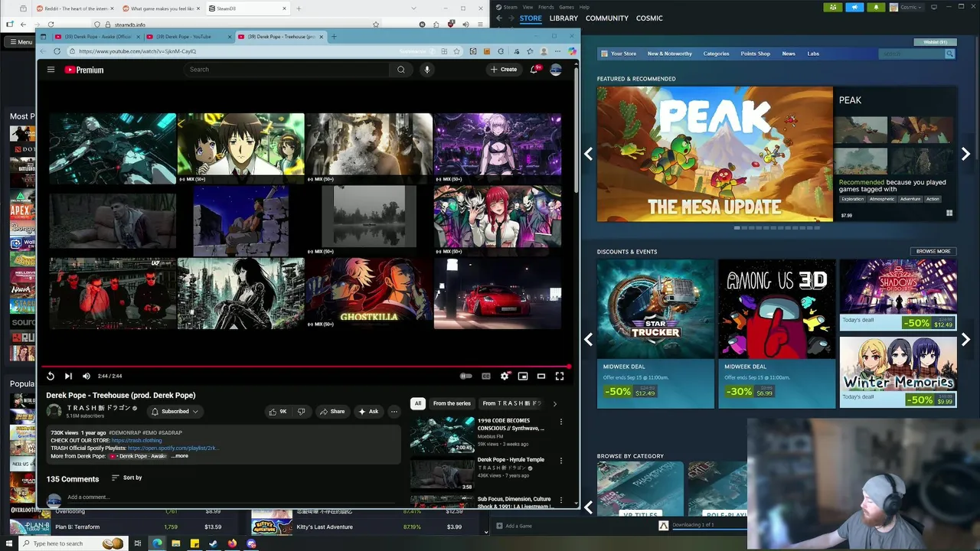
Task: Open Edge Copilot icon
Action: 572,51
